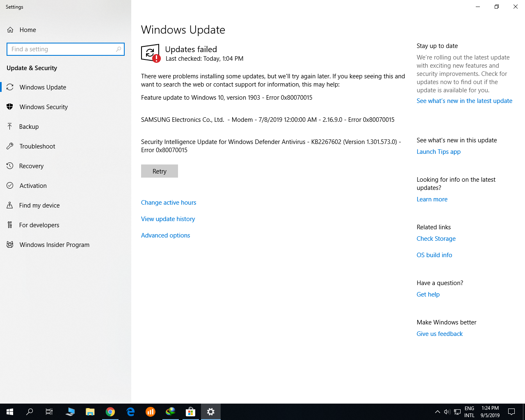Open Microsoft Store from taskbar

coord(190,412)
